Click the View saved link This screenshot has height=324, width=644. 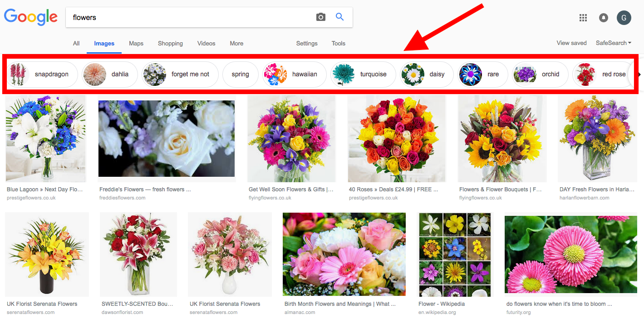coord(571,43)
